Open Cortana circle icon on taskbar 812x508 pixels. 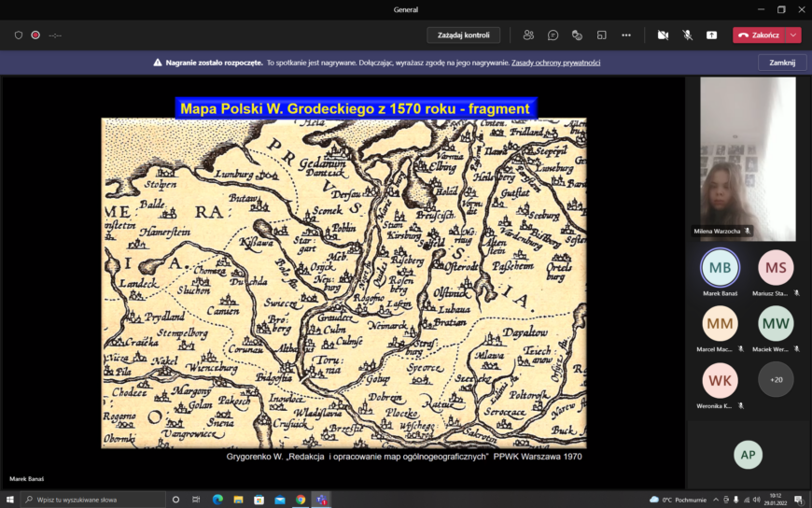pyautogui.click(x=175, y=500)
